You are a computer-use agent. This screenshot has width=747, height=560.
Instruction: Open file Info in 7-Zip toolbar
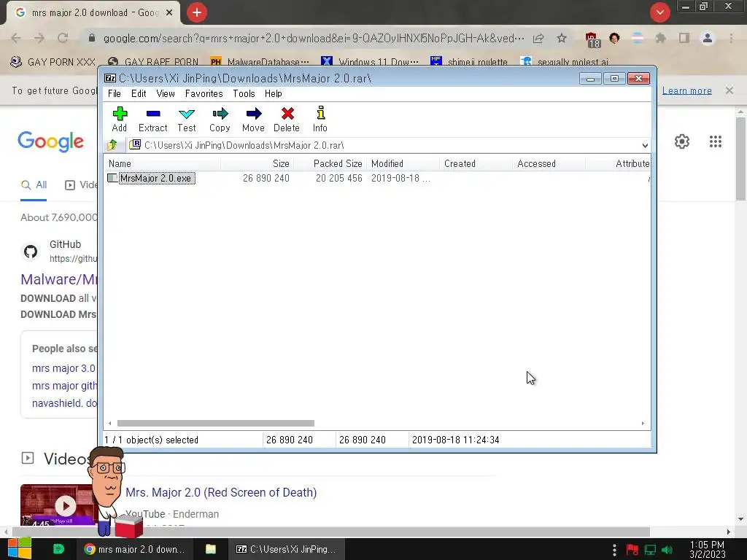coord(320,119)
